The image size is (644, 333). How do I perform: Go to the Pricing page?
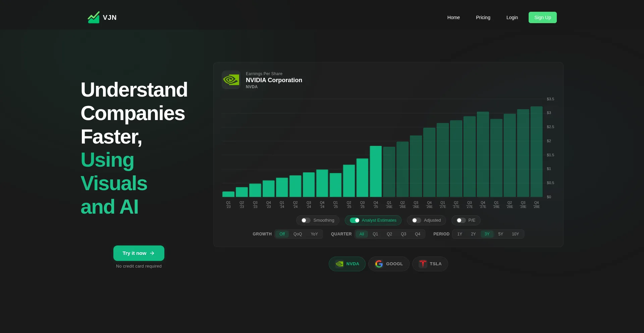point(483,17)
